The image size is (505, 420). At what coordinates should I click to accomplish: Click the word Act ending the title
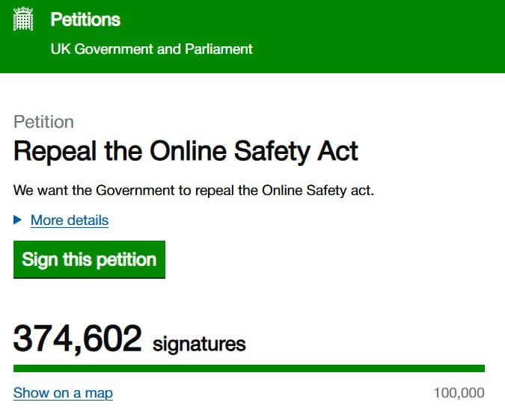[337, 152]
